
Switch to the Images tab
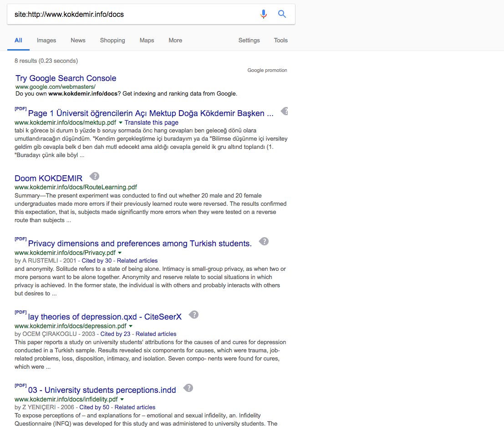point(46,40)
